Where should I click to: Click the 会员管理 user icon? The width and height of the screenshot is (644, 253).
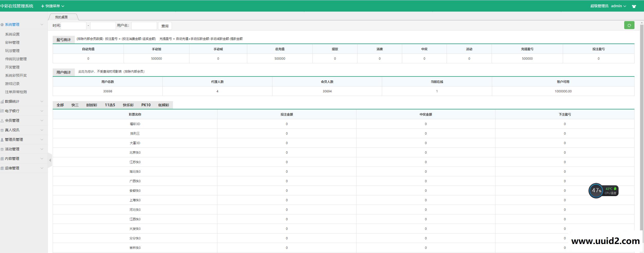pyautogui.click(x=2, y=121)
